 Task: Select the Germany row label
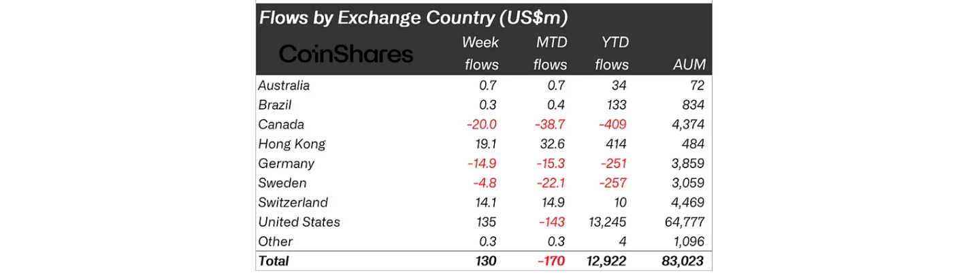point(286,163)
